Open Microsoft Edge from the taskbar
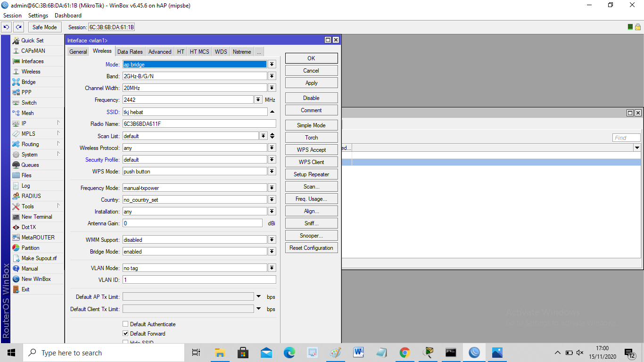The width and height of the screenshot is (644, 362). (x=289, y=353)
